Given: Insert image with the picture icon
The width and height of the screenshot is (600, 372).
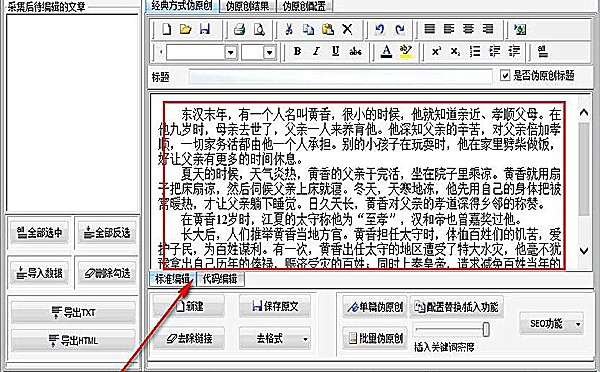Looking at the screenshot, I should pyautogui.click(x=520, y=29).
